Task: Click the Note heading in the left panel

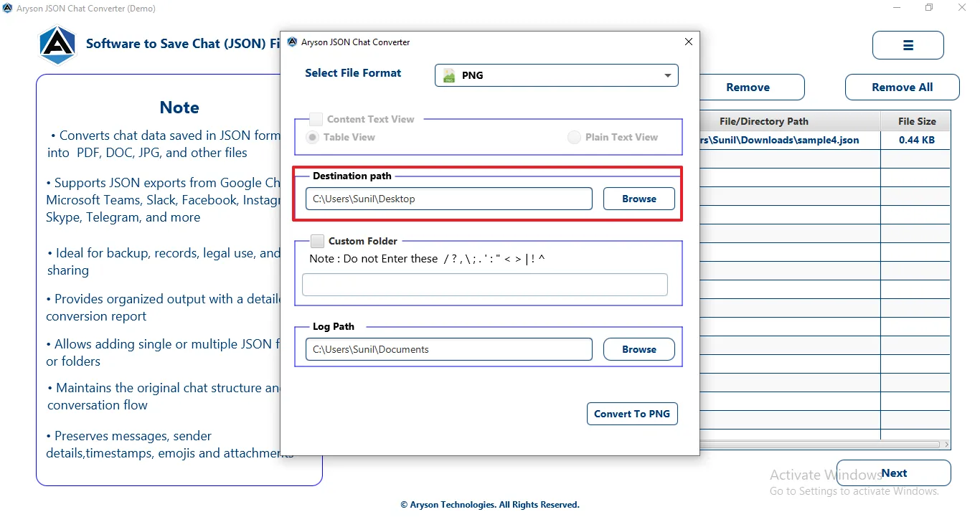Action: [x=179, y=108]
